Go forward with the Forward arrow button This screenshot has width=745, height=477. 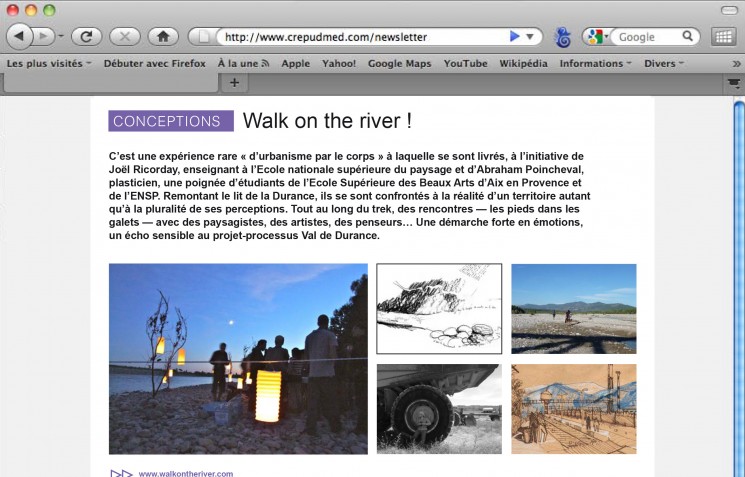44,36
